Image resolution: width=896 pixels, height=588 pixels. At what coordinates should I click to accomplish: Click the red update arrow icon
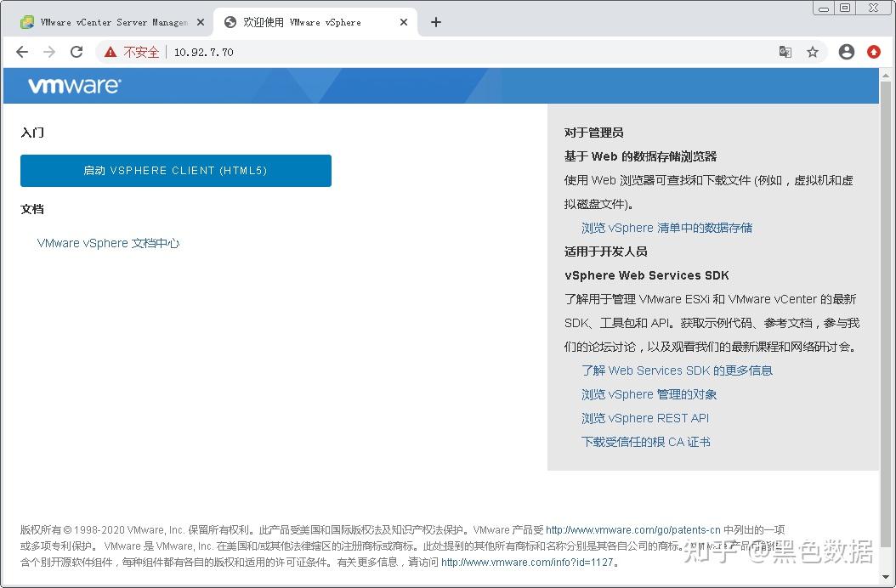[x=874, y=52]
